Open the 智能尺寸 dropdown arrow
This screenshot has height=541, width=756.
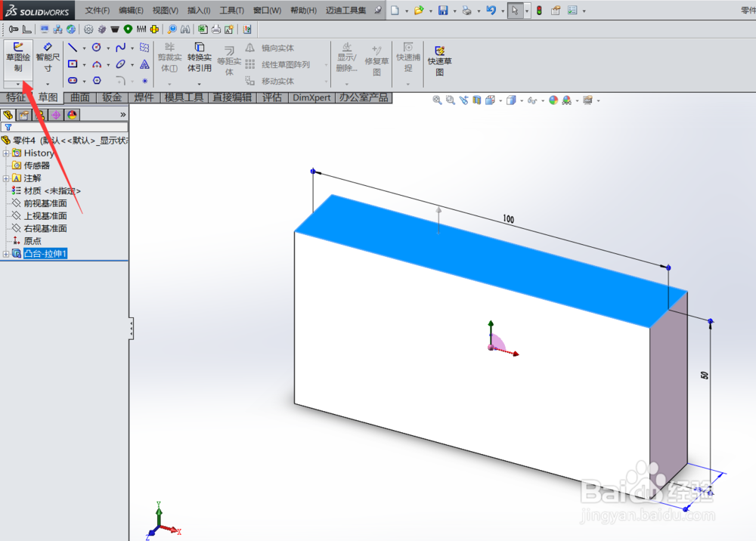coord(48,85)
